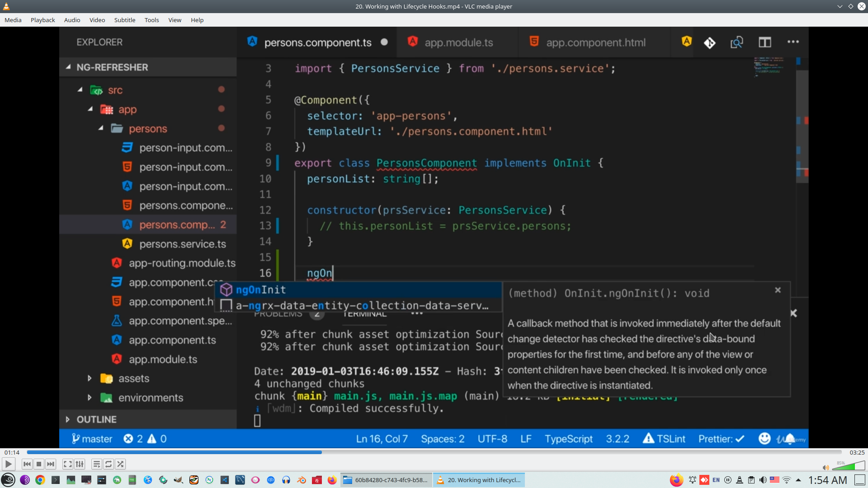This screenshot has height=488, width=868.
Task: Toggle fullscreen video mode
Action: coord(67,464)
